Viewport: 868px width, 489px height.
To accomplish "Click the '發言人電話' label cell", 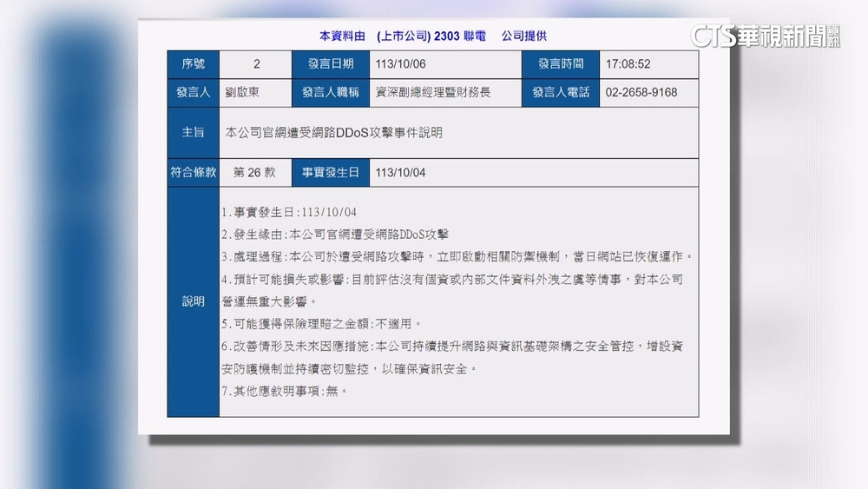I will pyautogui.click(x=561, y=92).
